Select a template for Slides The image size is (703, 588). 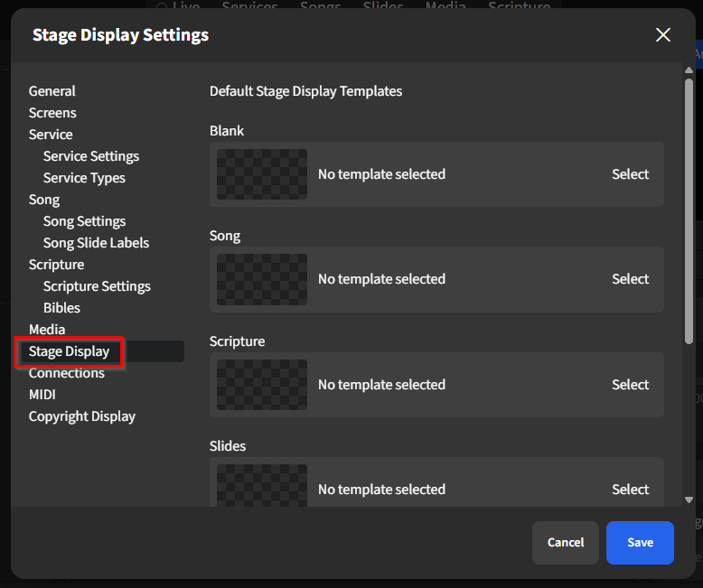(631, 490)
